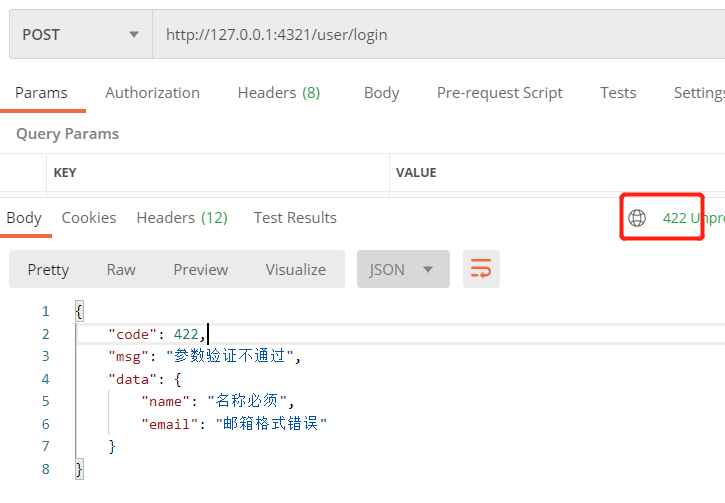725x503 pixels.
Task: Click the request URL input field
Action: pos(438,35)
